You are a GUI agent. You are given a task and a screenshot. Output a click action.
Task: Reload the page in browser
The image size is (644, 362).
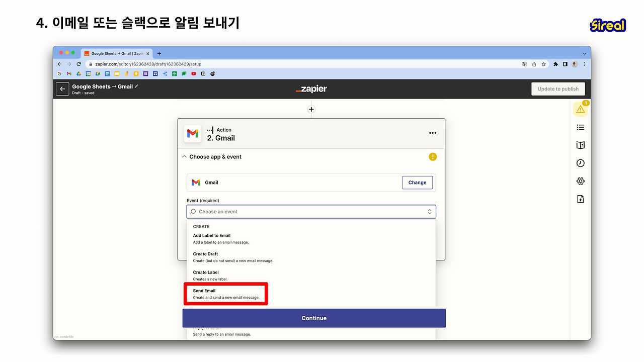(x=78, y=64)
